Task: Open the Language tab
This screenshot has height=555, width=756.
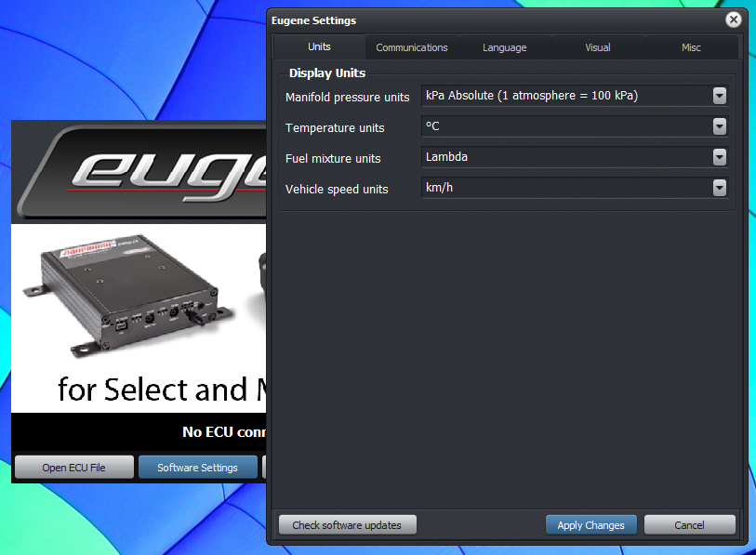Action: tap(504, 47)
